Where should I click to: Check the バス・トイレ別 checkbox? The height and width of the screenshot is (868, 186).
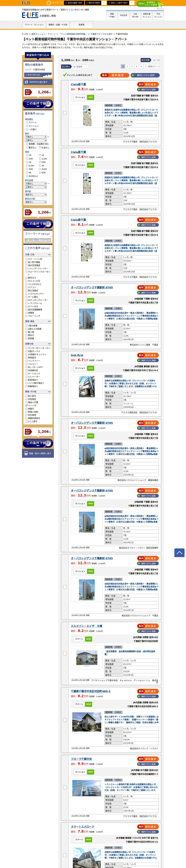(x=26, y=259)
